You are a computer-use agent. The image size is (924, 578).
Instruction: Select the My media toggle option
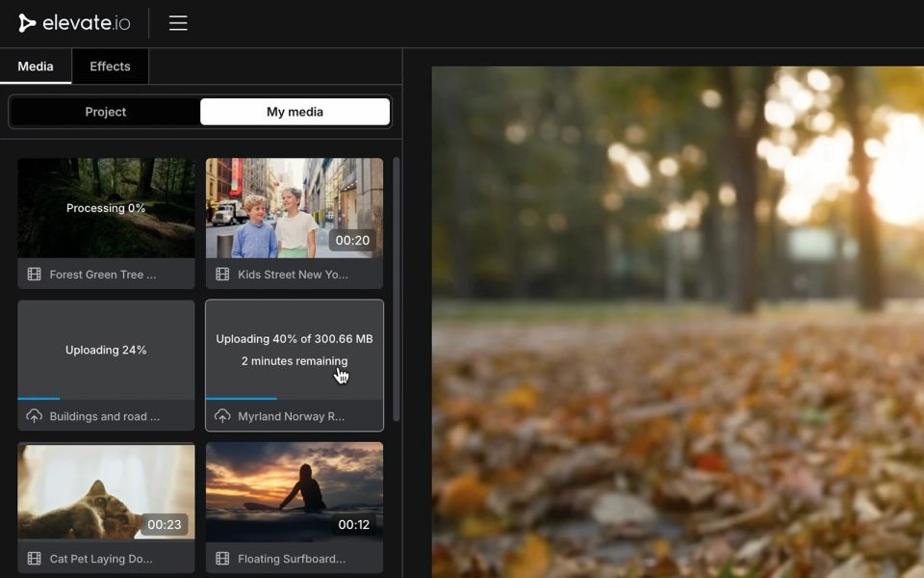[295, 112]
